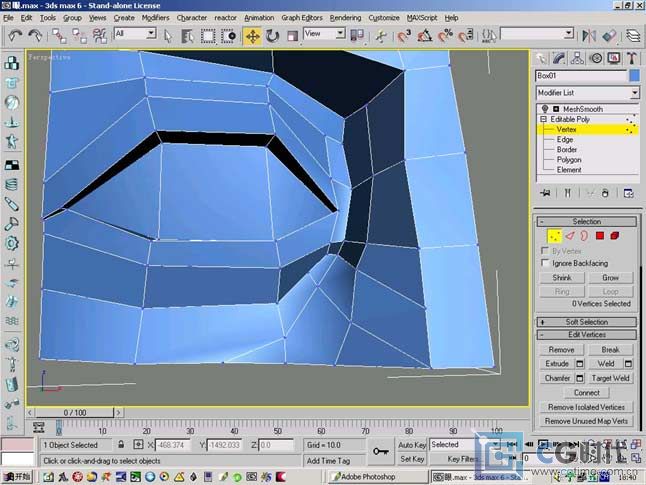Open the Rendering menu

click(x=345, y=18)
